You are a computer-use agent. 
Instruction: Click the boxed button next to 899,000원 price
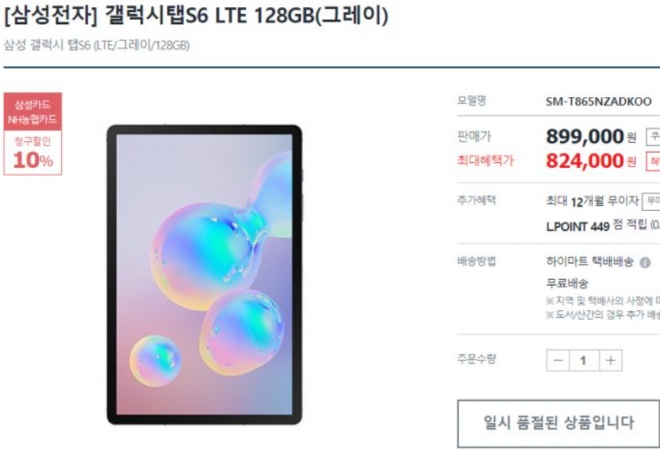point(653,136)
